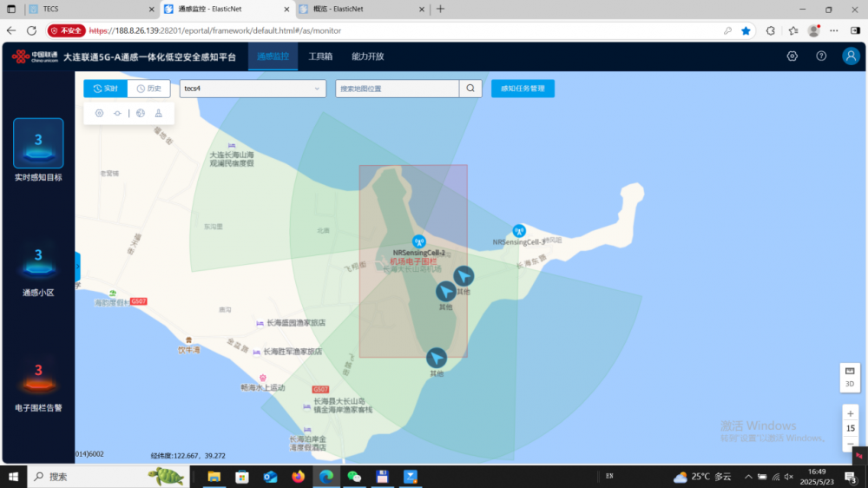
Task: Open the 工具箱 tab
Action: click(320, 56)
